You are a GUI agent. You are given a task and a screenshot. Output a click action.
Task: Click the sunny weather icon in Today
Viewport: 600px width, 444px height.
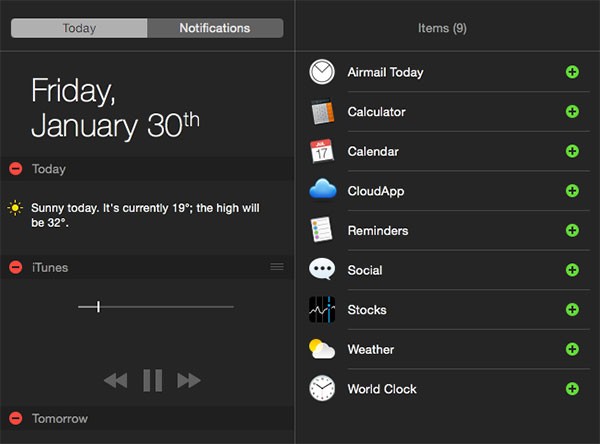click(x=15, y=208)
